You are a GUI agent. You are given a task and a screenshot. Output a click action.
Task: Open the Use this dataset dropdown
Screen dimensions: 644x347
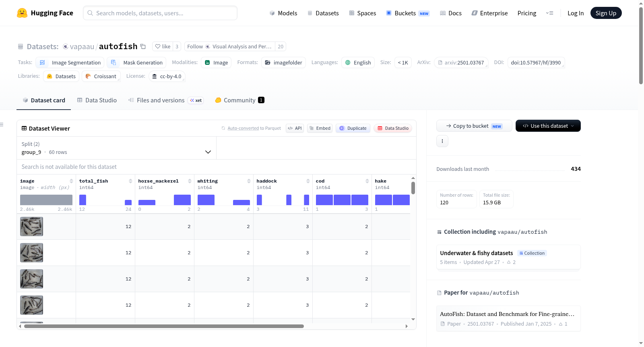tap(548, 126)
